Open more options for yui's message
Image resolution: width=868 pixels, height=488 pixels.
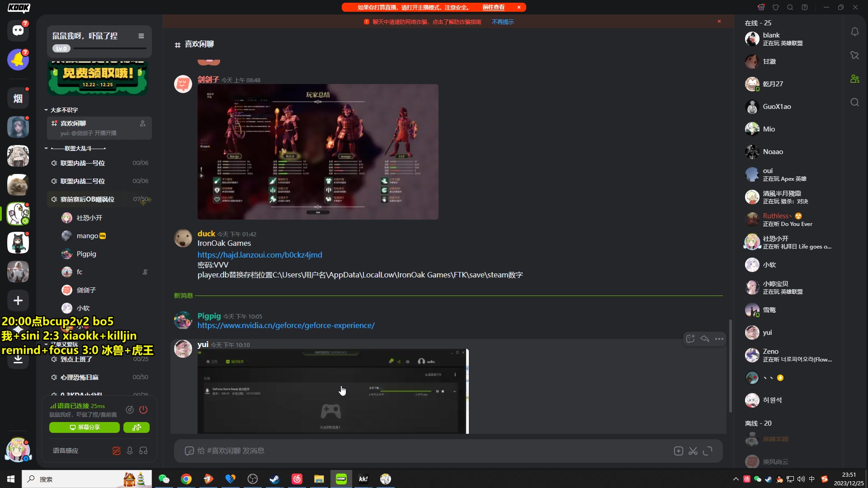pyautogui.click(x=719, y=339)
